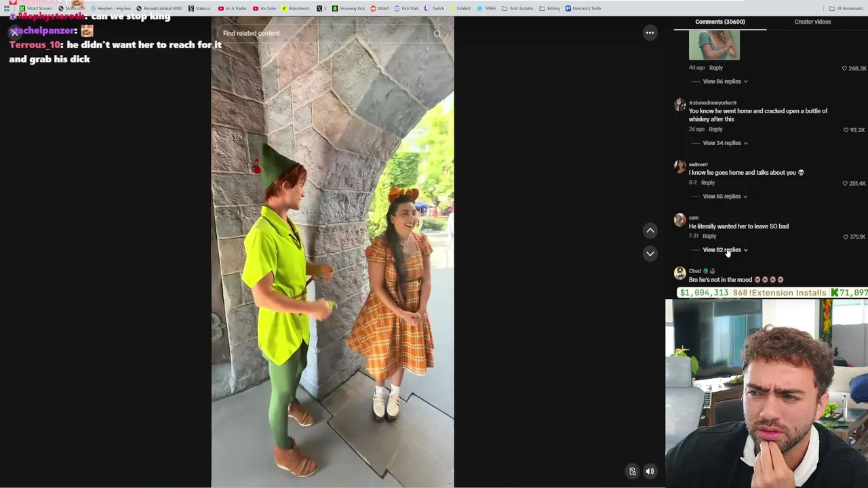Mute the video with the speaker icon

coord(650,472)
